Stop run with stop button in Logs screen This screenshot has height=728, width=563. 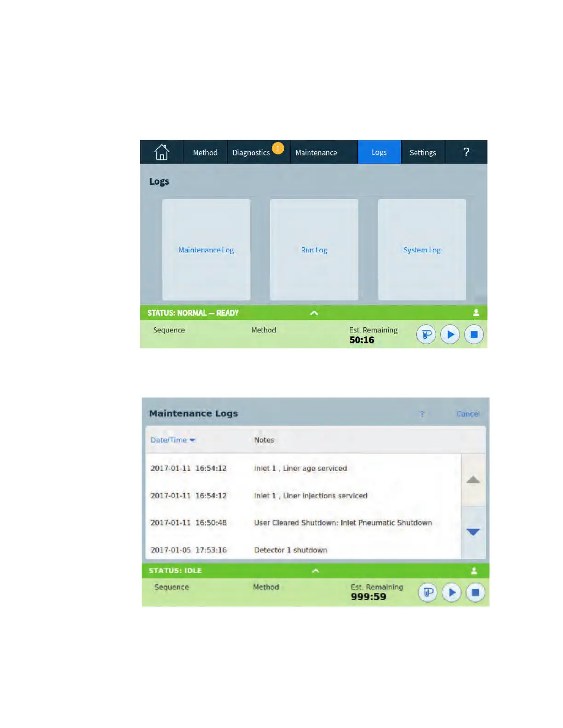(x=474, y=334)
